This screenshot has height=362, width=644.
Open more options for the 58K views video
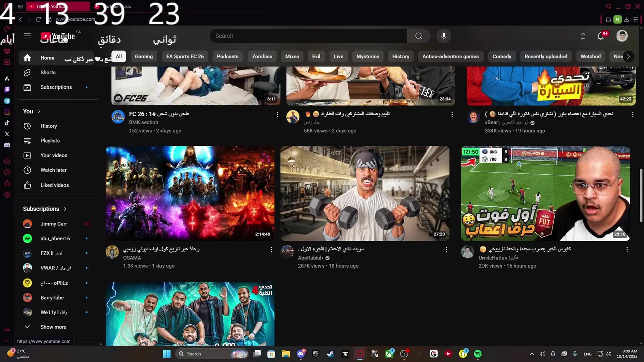(452, 115)
